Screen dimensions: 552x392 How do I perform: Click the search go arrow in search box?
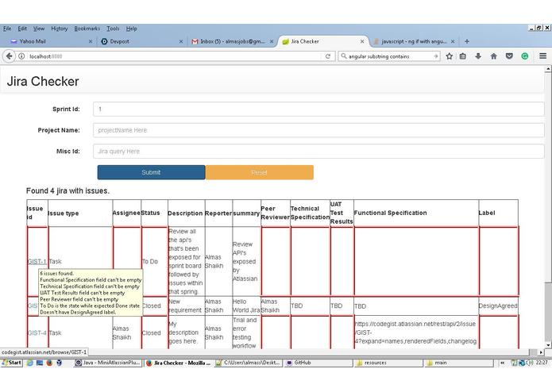coord(436,56)
